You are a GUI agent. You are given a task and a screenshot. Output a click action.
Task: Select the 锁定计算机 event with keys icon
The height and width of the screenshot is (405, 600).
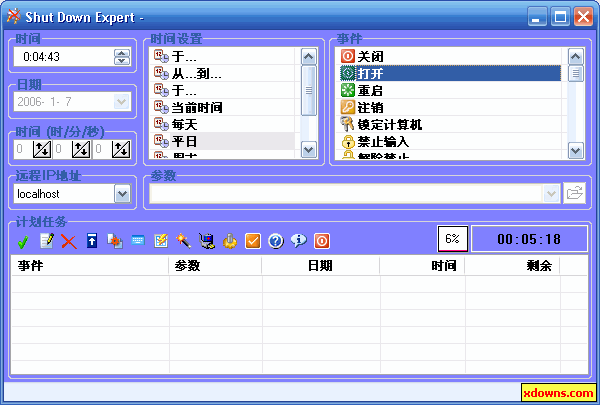[450, 124]
